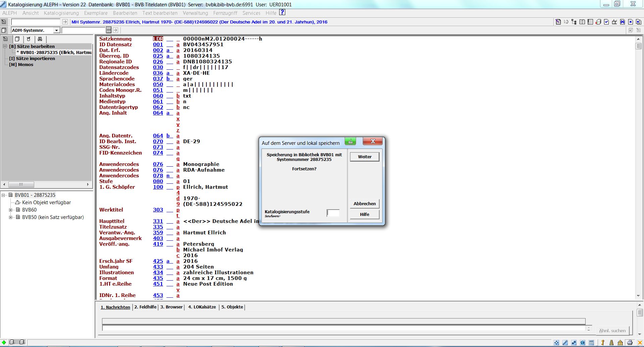Click the hierarchy tree icon in top toolbar
644x347 pixels.
(574, 22)
